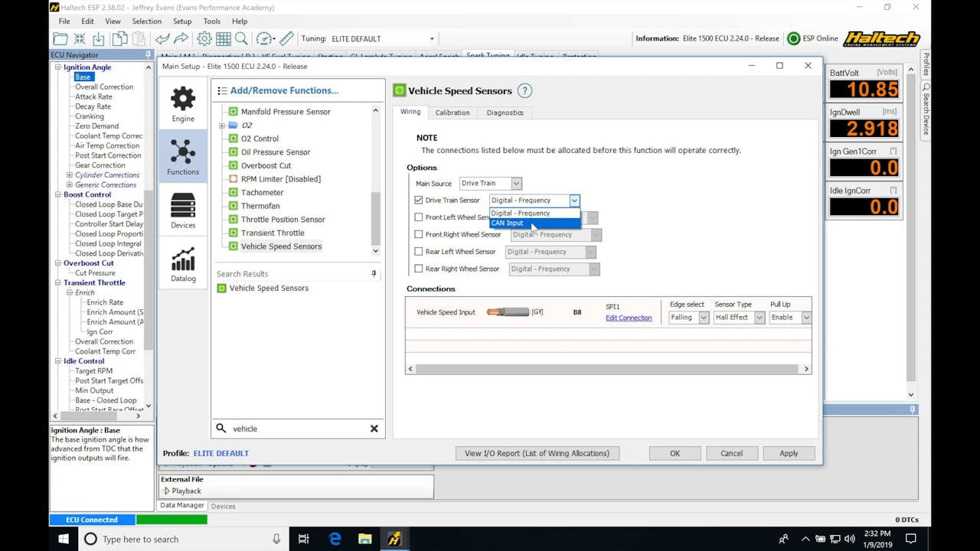Screen dimensions: 980x551
Task: Click the undo arrow in toolbar
Action: [x=162, y=39]
